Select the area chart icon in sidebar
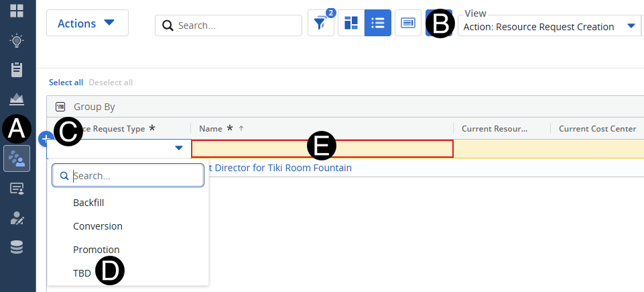This screenshot has width=644, height=292. click(17, 99)
